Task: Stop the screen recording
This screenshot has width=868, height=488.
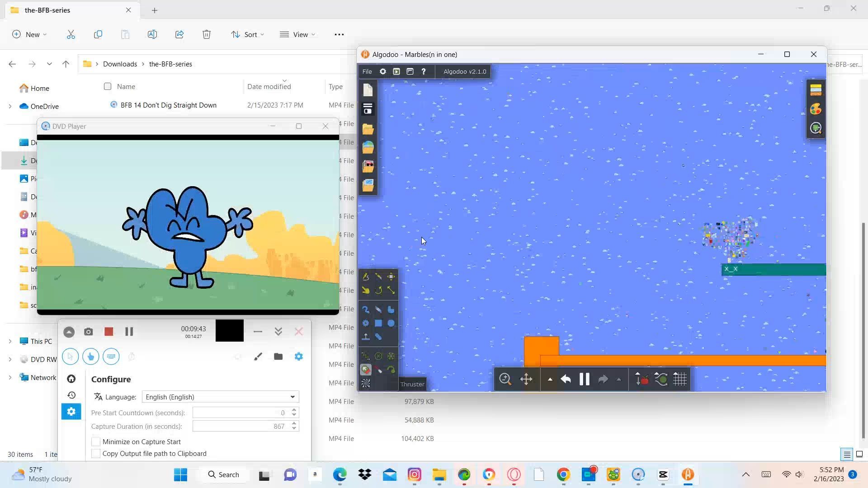Action: click(x=108, y=332)
